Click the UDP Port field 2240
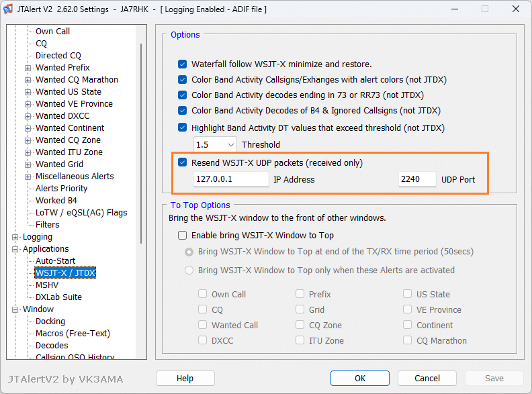 point(417,179)
